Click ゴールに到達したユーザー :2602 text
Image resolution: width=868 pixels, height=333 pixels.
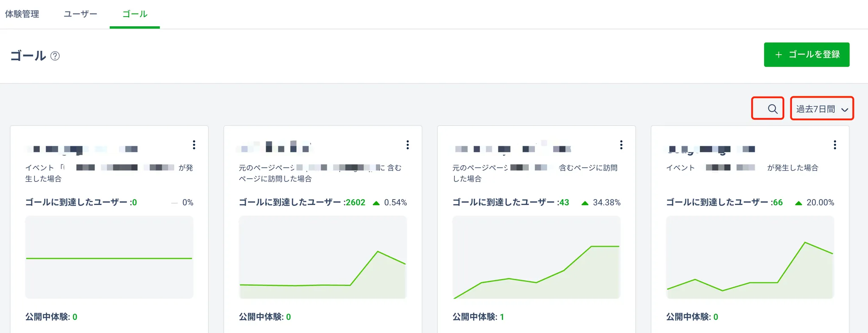pos(302,203)
